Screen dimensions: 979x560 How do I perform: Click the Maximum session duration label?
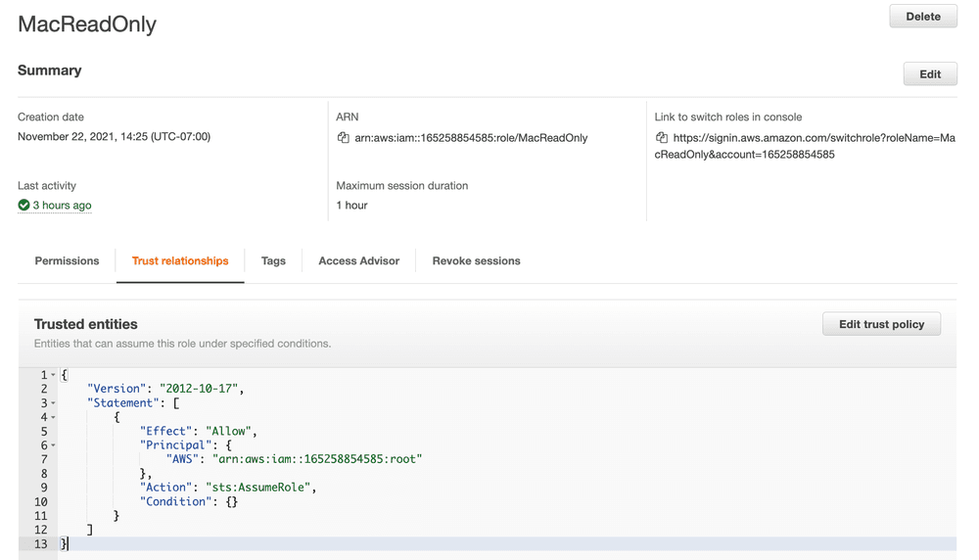coord(402,185)
